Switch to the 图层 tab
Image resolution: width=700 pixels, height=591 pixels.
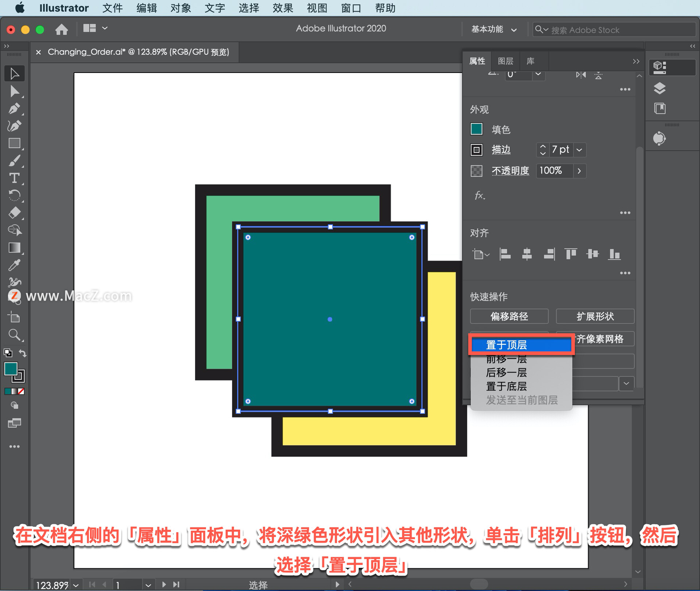(505, 61)
